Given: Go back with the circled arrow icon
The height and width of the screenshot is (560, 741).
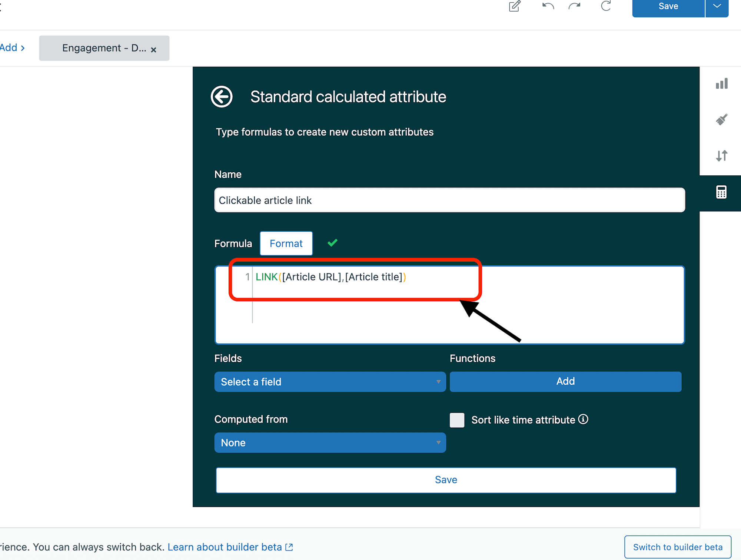Looking at the screenshot, I should (222, 97).
